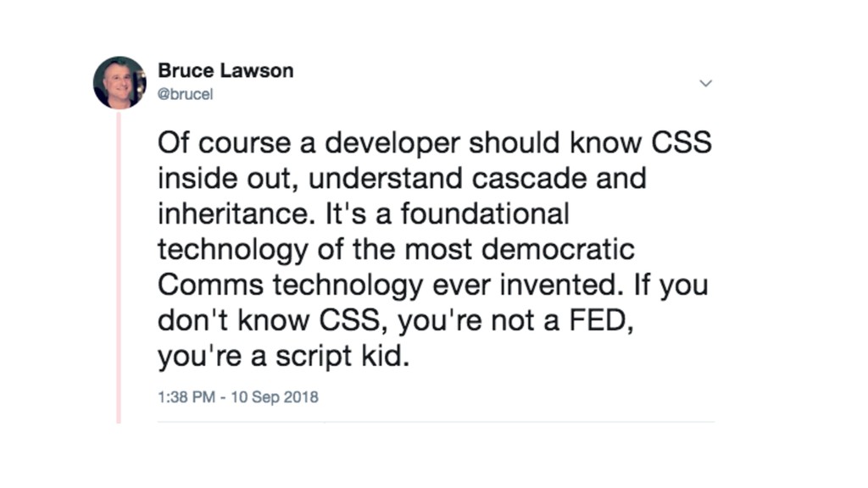Select the 10 Sep 2018 date text
This screenshot has height=488, width=868.
(x=275, y=397)
